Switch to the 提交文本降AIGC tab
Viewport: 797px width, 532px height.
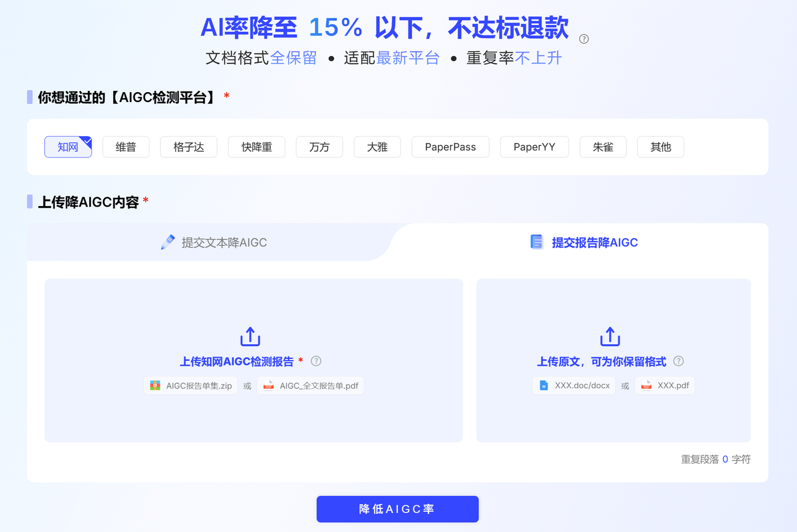[x=214, y=242]
